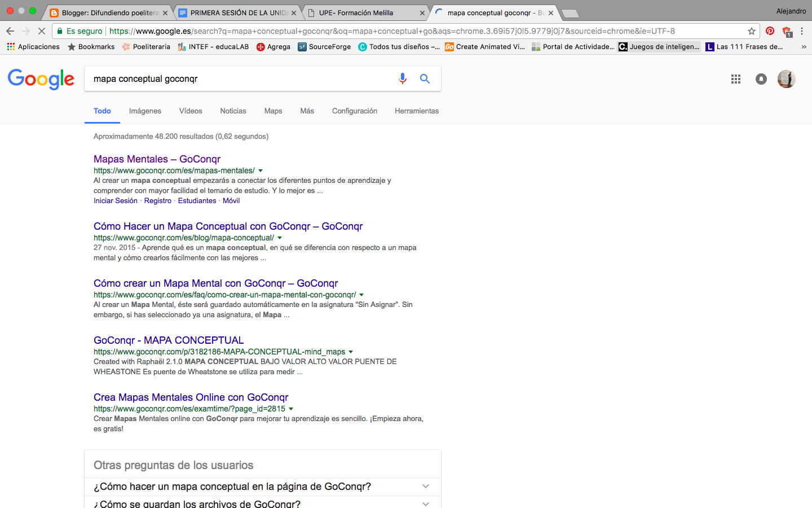The image size is (812, 508).
Task: Close the mapa conceptual goconqr tab
Action: point(551,13)
